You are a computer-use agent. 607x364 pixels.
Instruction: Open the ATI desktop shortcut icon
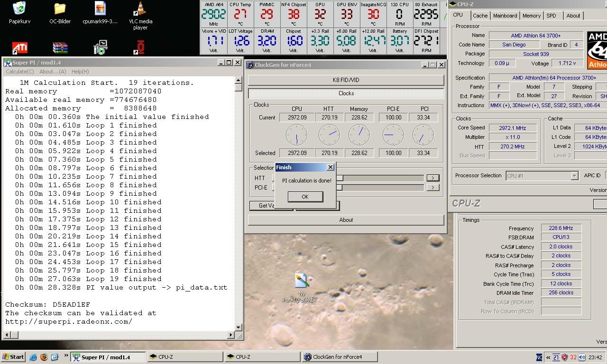(x=19, y=48)
